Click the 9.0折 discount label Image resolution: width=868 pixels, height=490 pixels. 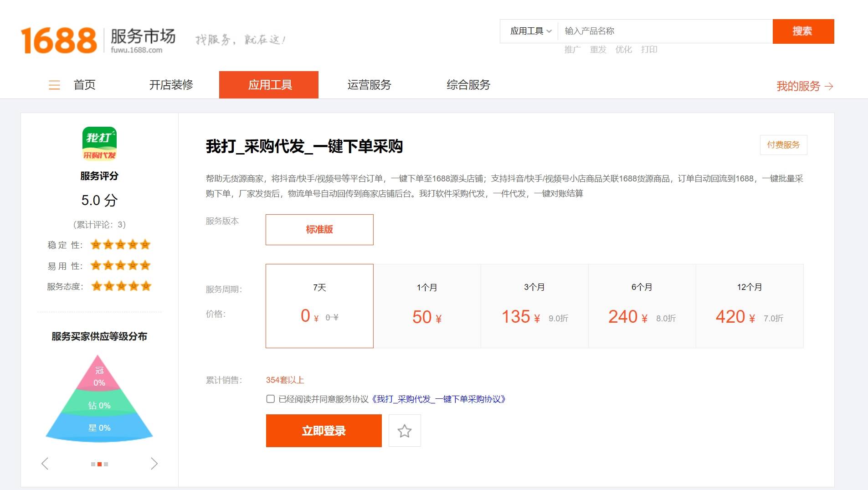tap(558, 319)
